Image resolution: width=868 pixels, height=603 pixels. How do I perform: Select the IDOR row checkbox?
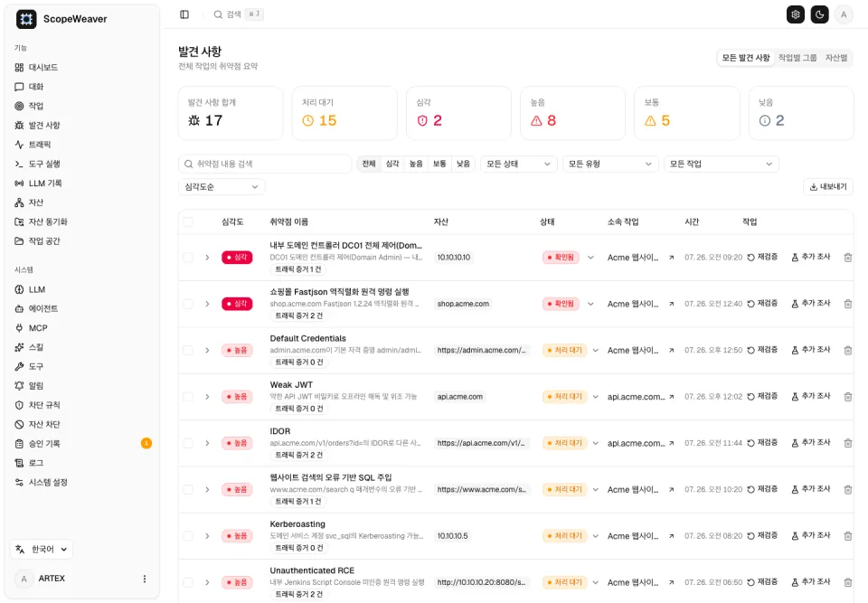point(188,444)
